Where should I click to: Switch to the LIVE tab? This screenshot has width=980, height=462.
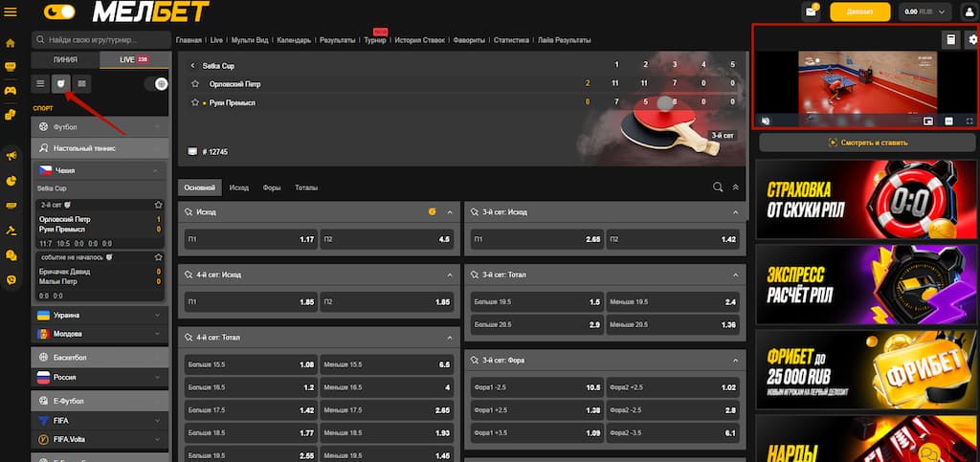tap(134, 60)
